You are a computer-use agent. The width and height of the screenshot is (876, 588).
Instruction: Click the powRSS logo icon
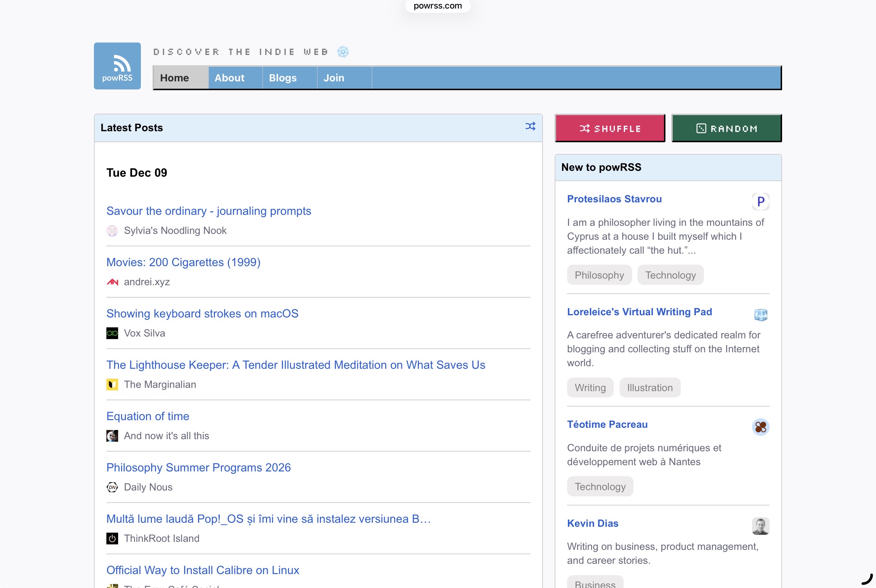point(117,66)
